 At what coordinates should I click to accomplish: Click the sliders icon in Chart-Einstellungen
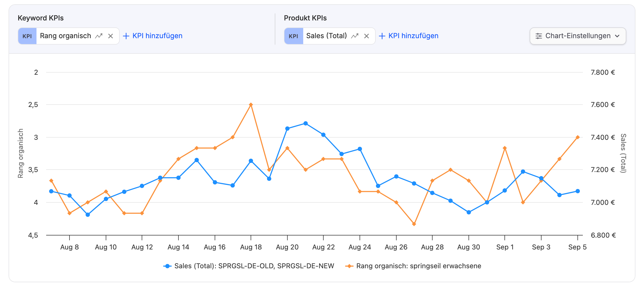pyautogui.click(x=539, y=36)
